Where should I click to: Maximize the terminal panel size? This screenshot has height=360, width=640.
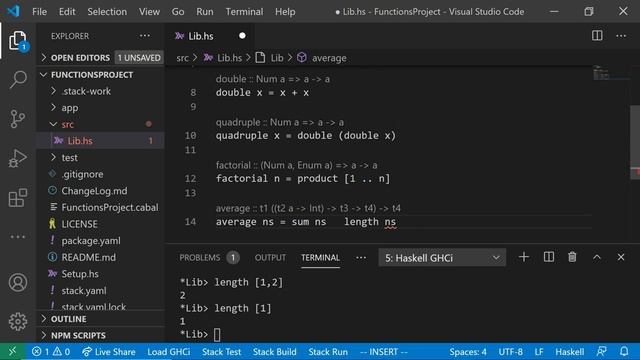pos(597,257)
